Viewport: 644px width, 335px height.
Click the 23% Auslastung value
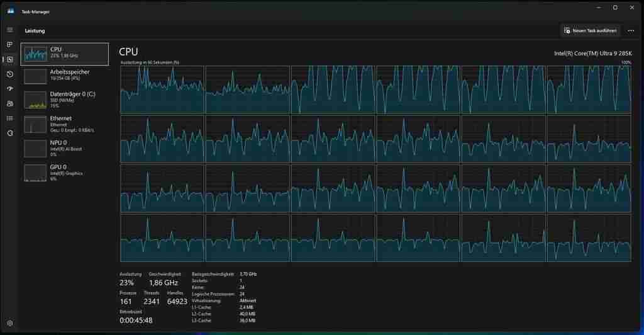(x=126, y=283)
